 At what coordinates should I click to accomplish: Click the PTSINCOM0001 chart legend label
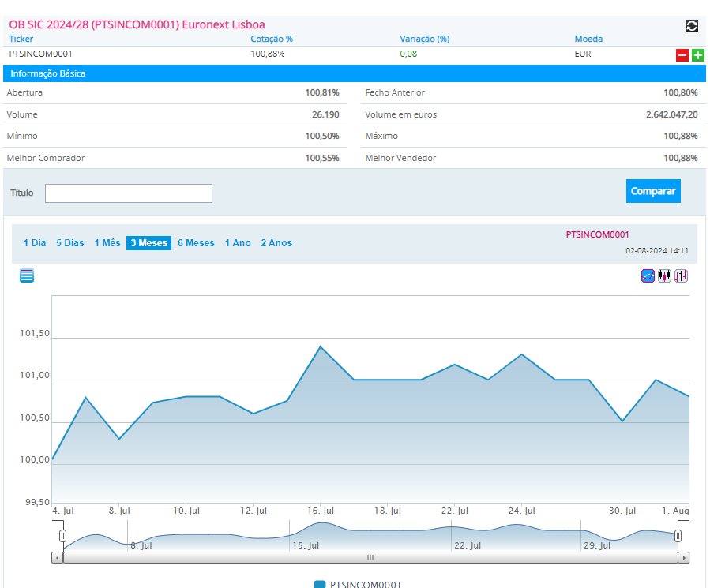[x=366, y=584]
